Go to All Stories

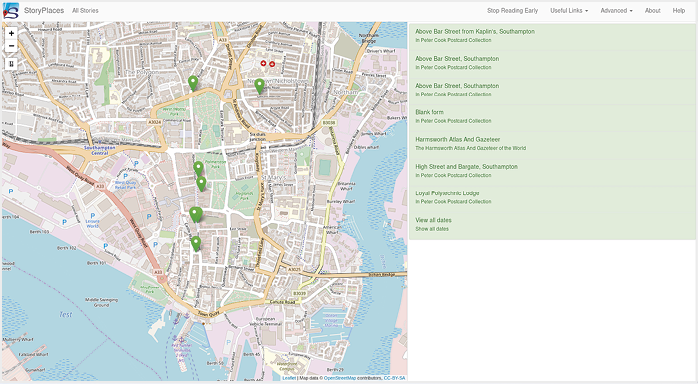point(85,11)
